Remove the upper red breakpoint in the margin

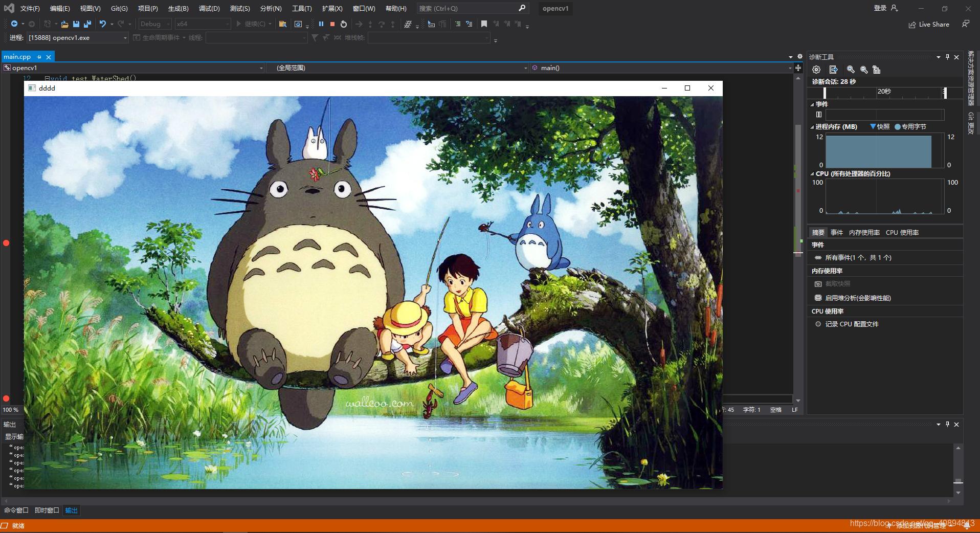(x=6, y=243)
